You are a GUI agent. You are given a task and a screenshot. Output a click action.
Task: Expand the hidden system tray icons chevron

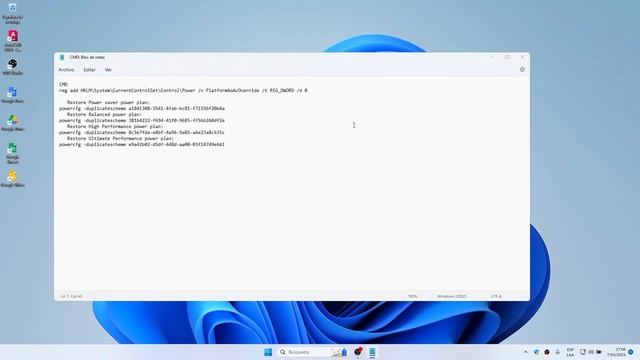(x=525, y=352)
